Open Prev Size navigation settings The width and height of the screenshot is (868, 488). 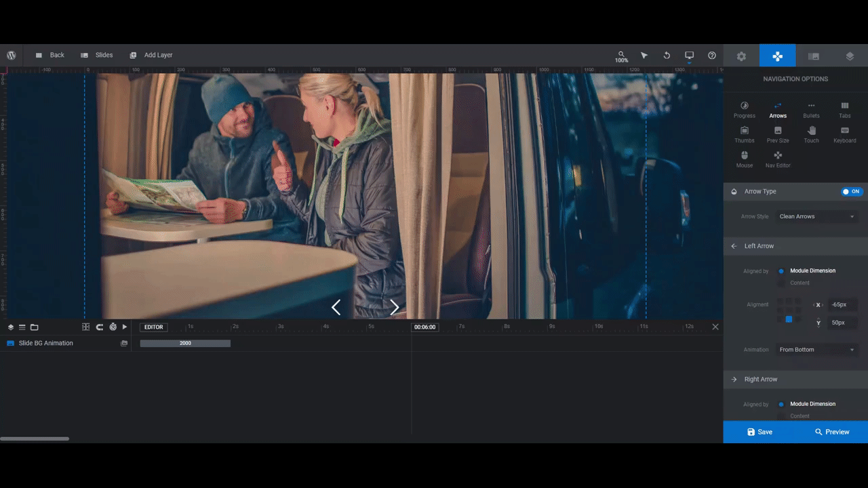point(778,135)
